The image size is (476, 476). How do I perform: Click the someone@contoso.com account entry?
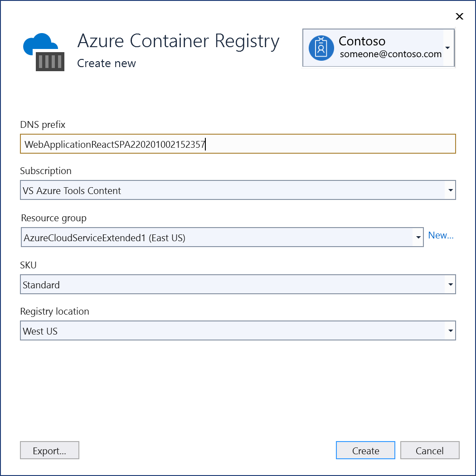coord(390,53)
